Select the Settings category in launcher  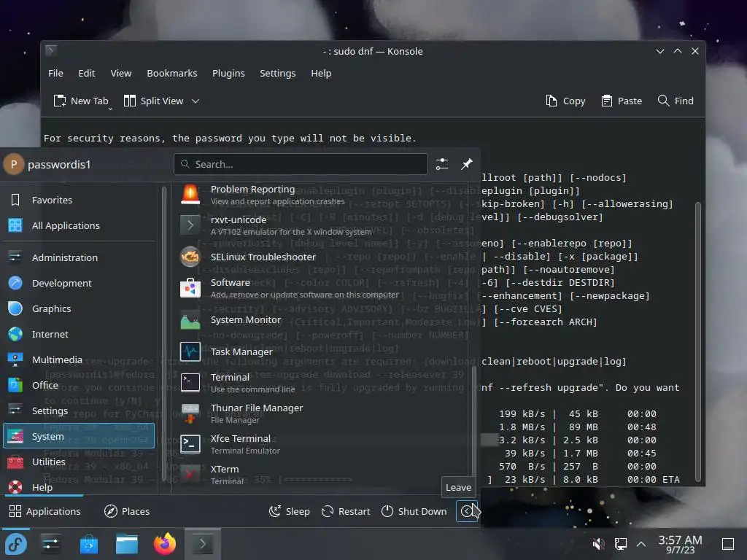pyautogui.click(x=79, y=411)
